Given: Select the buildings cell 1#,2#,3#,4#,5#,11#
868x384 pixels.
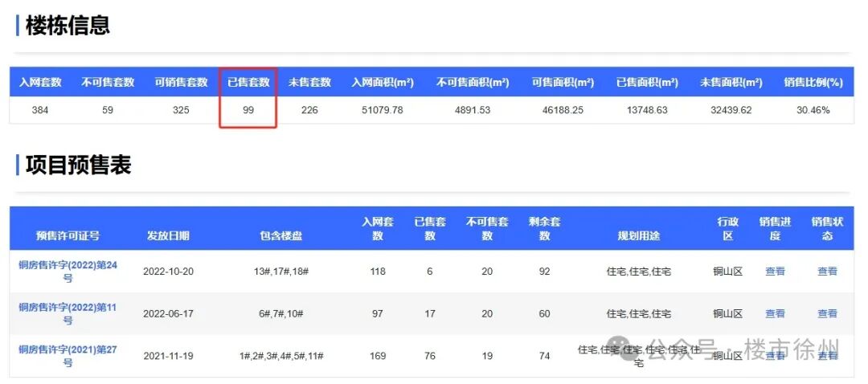Looking at the screenshot, I should click(281, 356).
